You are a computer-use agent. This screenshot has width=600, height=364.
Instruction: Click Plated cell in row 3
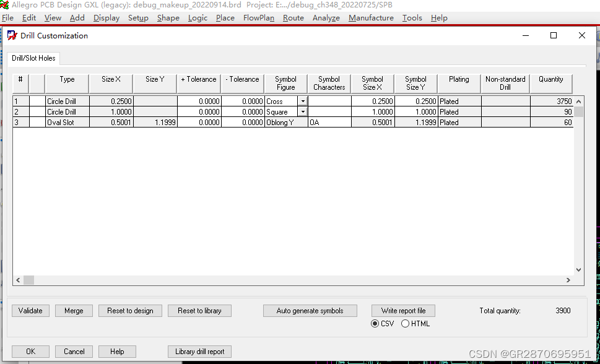[x=459, y=123]
